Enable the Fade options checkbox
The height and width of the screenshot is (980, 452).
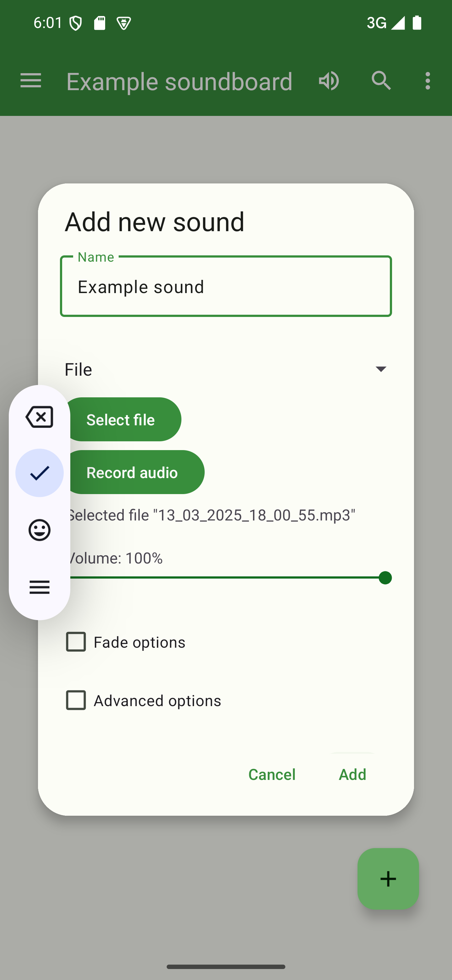point(76,642)
